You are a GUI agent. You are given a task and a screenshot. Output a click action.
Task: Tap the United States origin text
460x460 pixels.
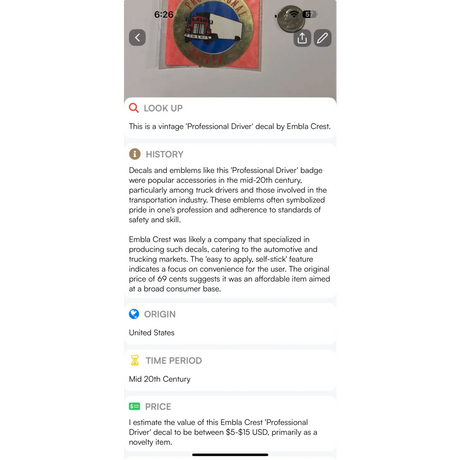coord(152,333)
